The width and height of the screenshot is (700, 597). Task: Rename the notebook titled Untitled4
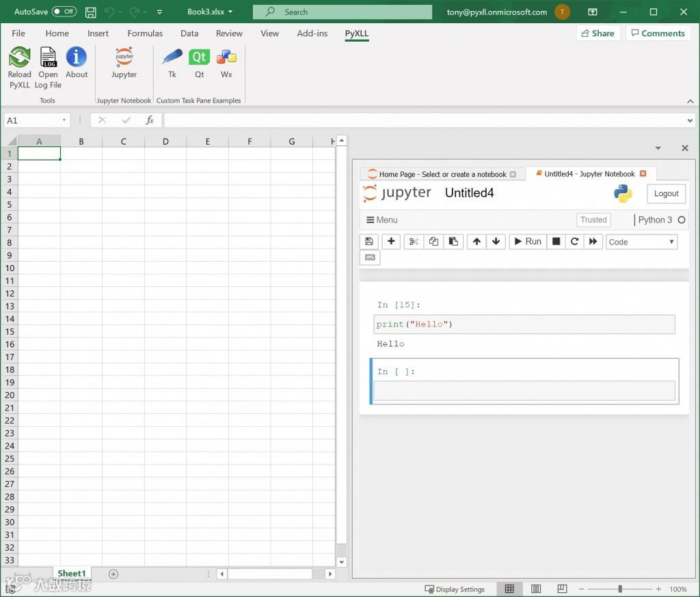pyautogui.click(x=469, y=193)
